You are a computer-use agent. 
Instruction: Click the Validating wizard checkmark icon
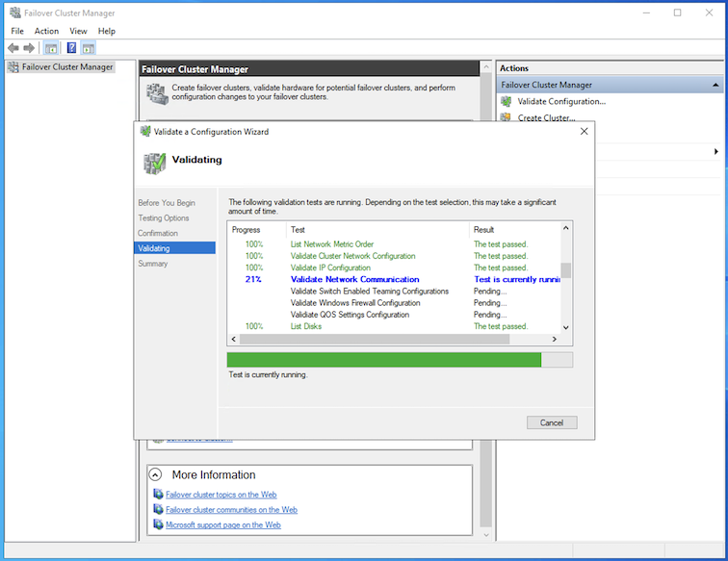point(155,164)
